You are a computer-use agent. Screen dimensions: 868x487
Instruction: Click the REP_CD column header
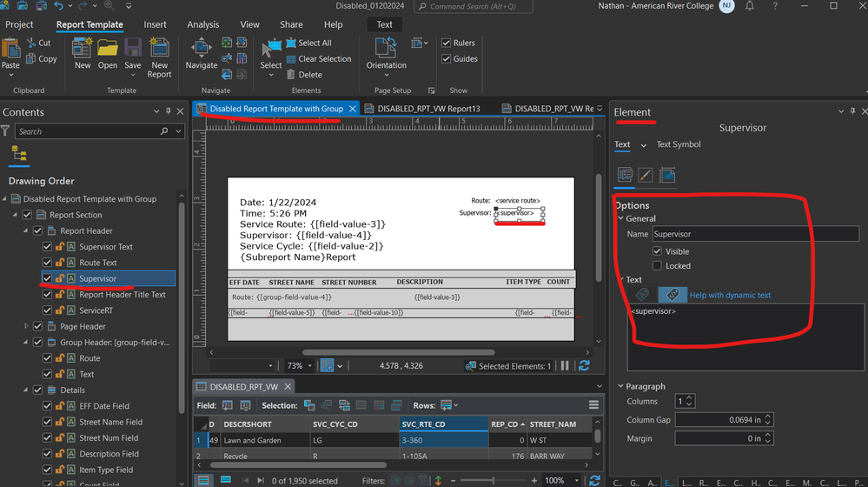click(x=507, y=424)
